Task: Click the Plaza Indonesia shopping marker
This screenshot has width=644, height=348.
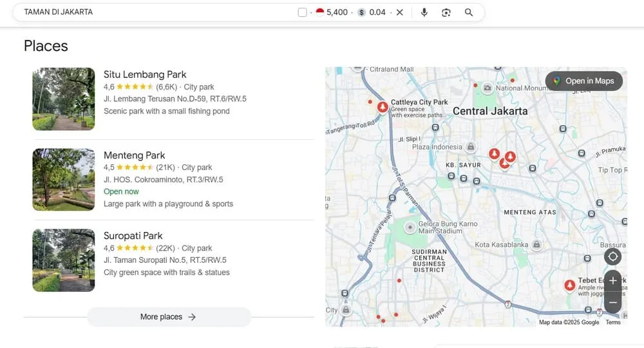Action: [x=471, y=147]
